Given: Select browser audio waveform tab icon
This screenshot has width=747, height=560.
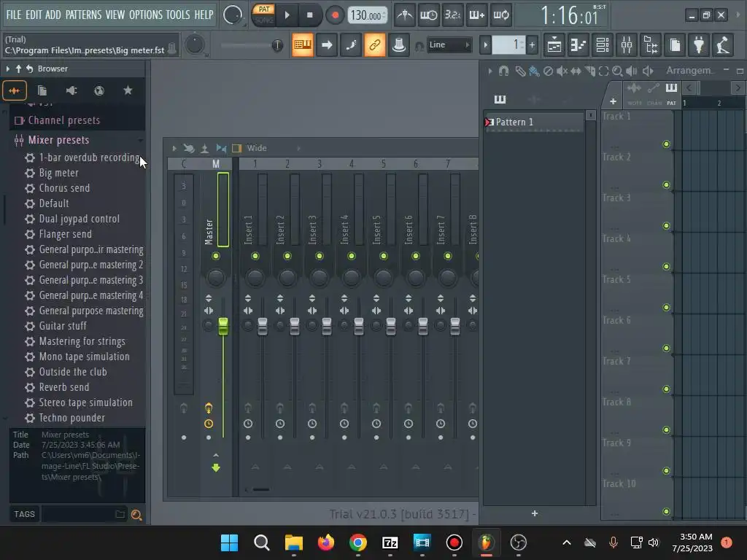Looking at the screenshot, I should point(15,90).
